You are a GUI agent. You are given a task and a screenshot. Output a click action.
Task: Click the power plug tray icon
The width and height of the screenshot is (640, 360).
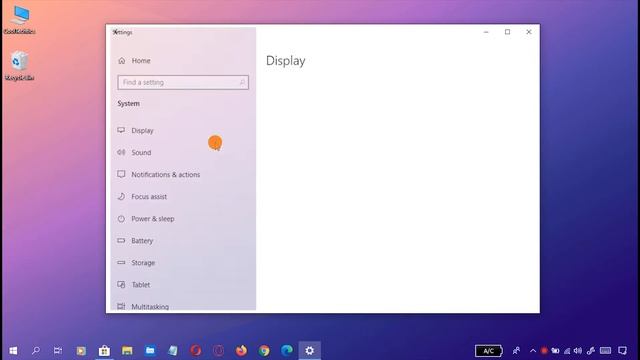(x=555, y=351)
